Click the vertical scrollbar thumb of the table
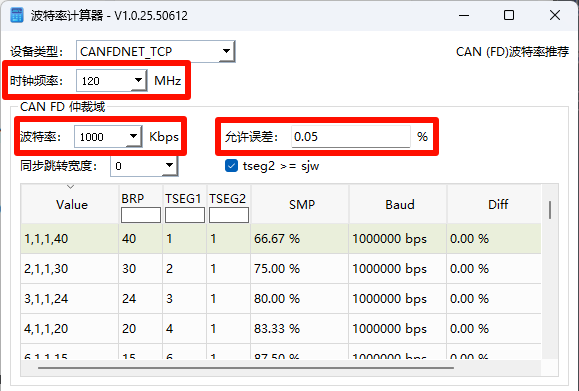The height and width of the screenshot is (391, 579). (550, 210)
